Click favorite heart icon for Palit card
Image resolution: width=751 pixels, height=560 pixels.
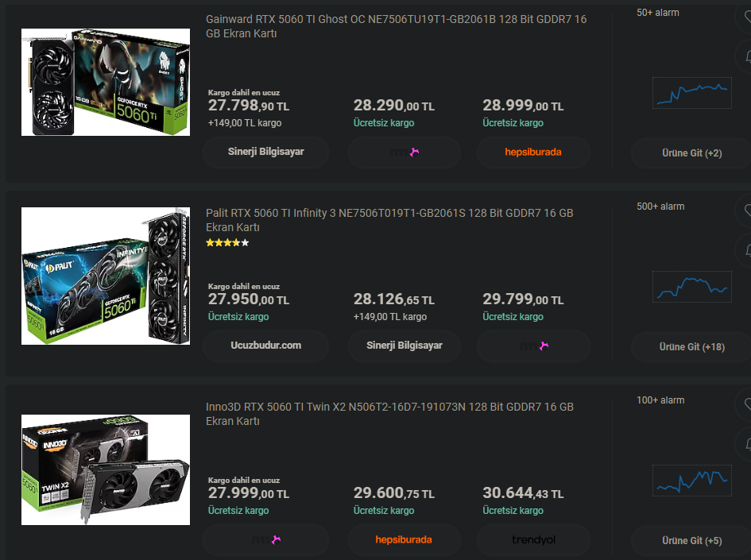tap(744, 210)
